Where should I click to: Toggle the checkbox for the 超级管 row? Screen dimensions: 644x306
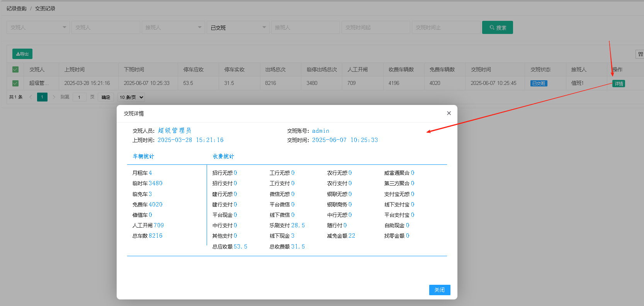(15, 83)
